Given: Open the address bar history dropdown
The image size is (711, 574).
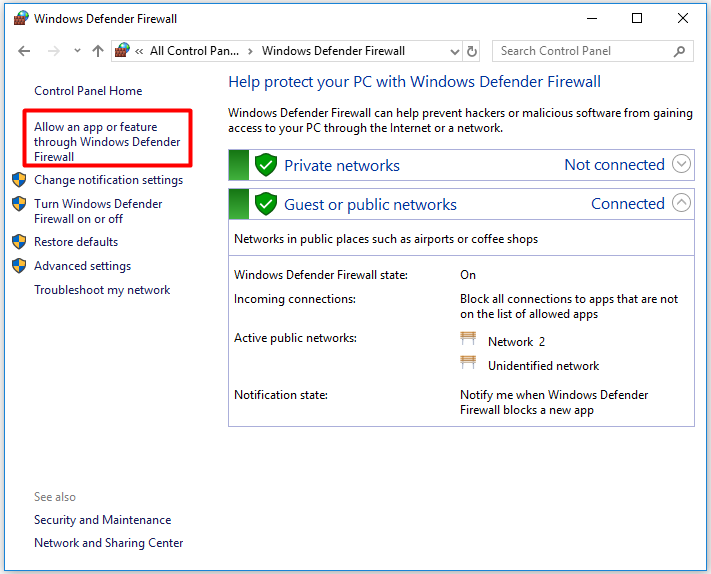Looking at the screenshot, I should 453,51.
